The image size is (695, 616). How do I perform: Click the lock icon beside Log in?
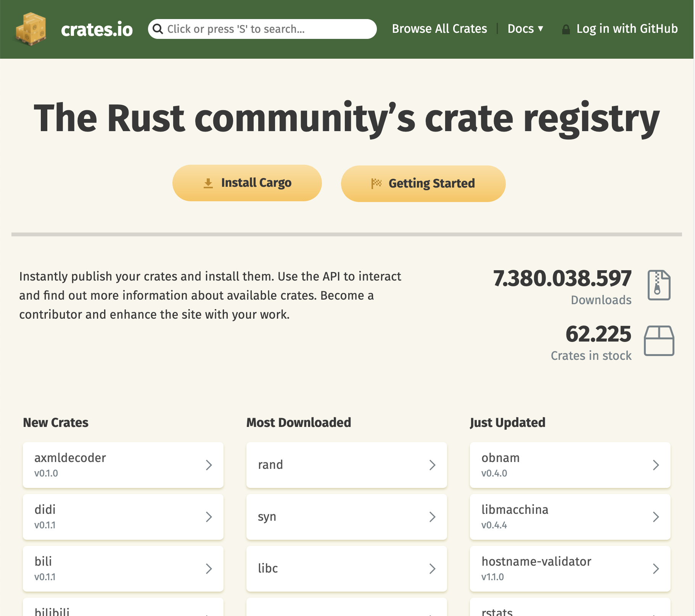tap(566, 29)
